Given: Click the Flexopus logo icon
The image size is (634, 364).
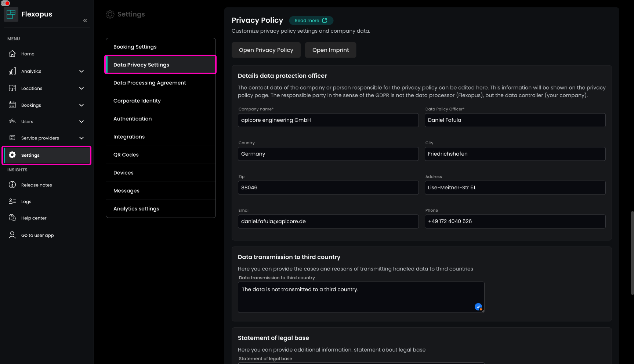Looking at the screenshot, I should (x=11, y=14).
